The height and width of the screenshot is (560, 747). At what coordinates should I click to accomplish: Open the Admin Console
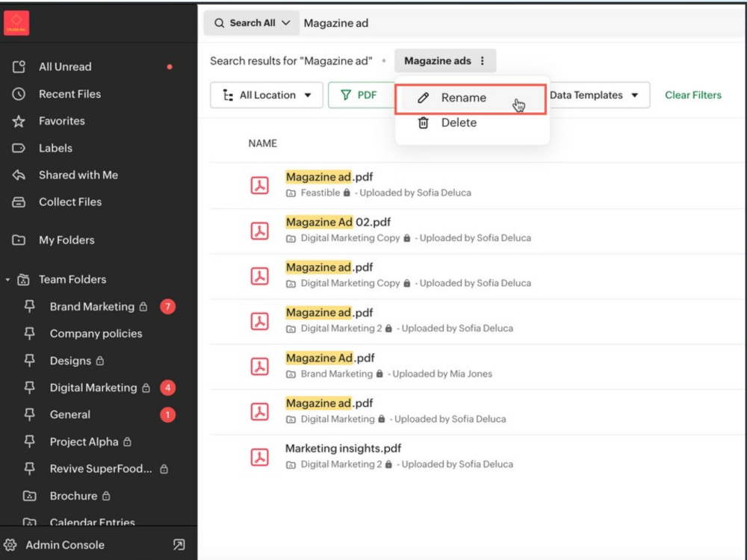(65, 545)
